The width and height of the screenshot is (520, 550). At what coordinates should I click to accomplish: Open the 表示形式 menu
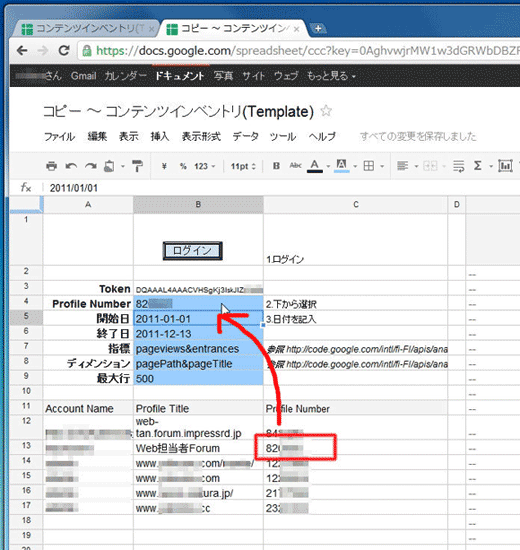click(201, 136)
